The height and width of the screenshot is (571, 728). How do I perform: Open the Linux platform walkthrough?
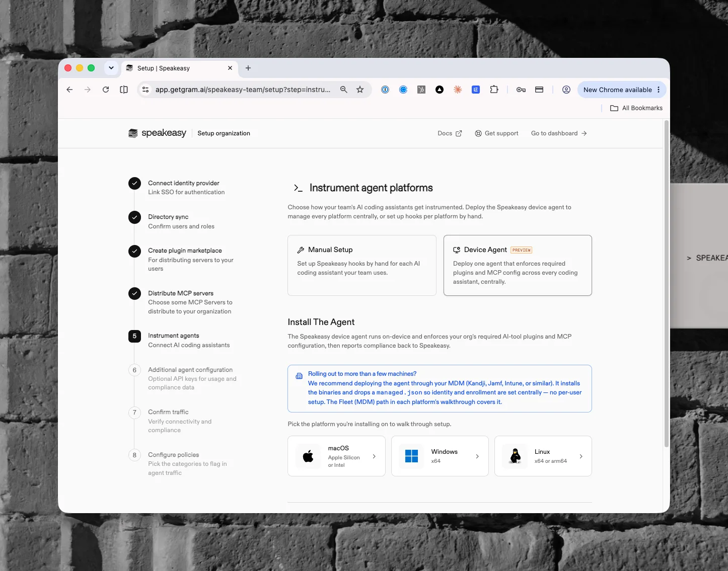(543, 456)
